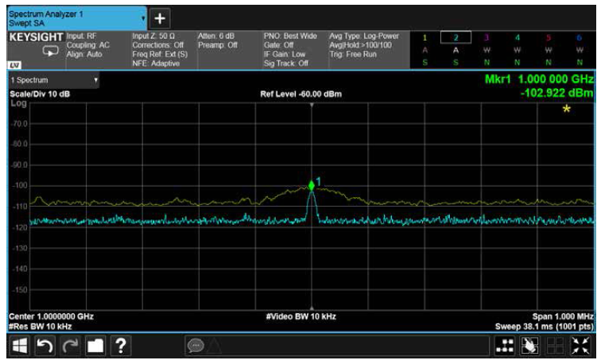Select trace 4 in trace panel

click(x=517, y=37)
